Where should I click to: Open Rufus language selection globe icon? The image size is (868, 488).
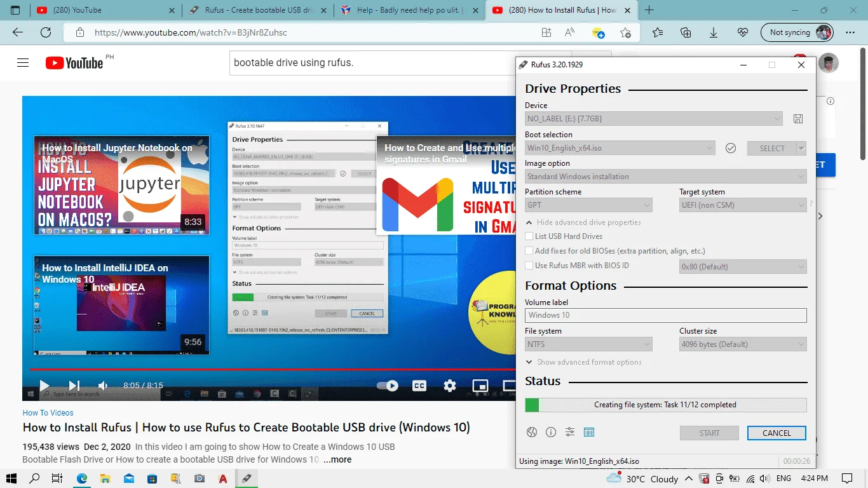click(x=532, y=433)
